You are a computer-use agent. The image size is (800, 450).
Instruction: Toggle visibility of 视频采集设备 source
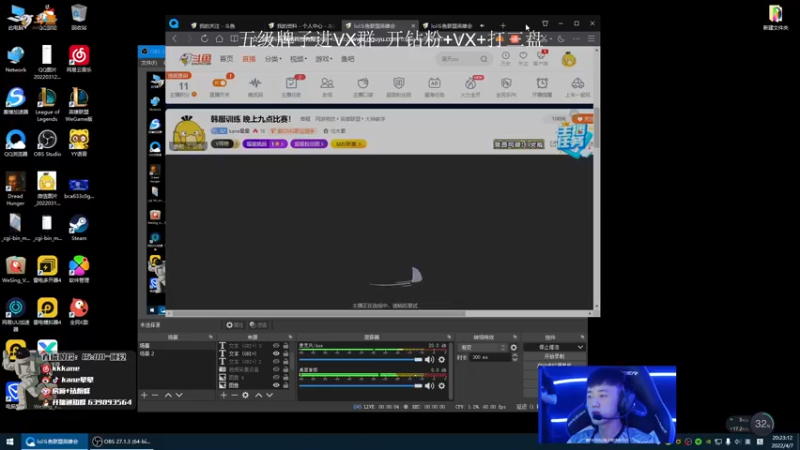[x=276, y=369]
